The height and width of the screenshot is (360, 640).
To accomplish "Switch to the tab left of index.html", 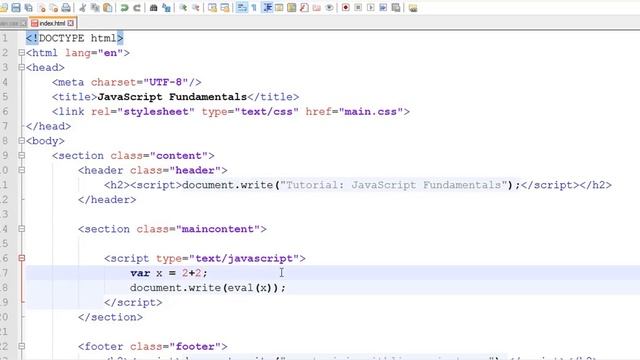I will (13, 23).
